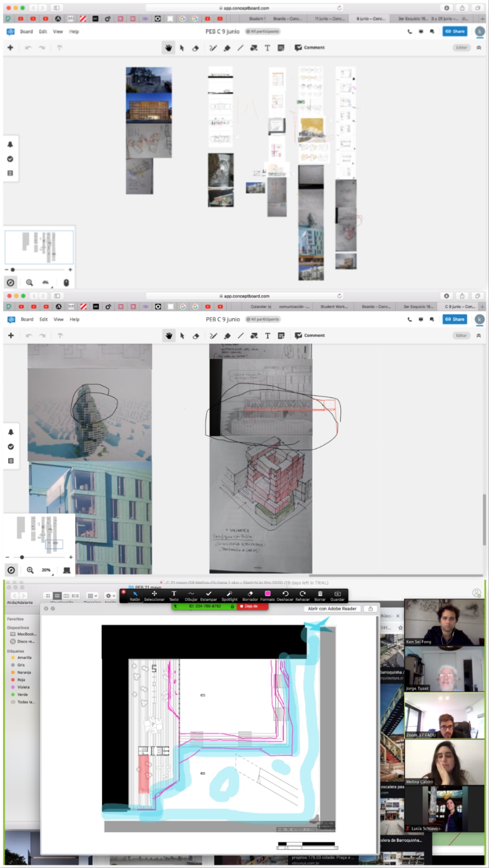Screen dimensions: 489x868
Task: Choose the pen scribble tool in upper Conceptboard window
Action: coord(213,48)
